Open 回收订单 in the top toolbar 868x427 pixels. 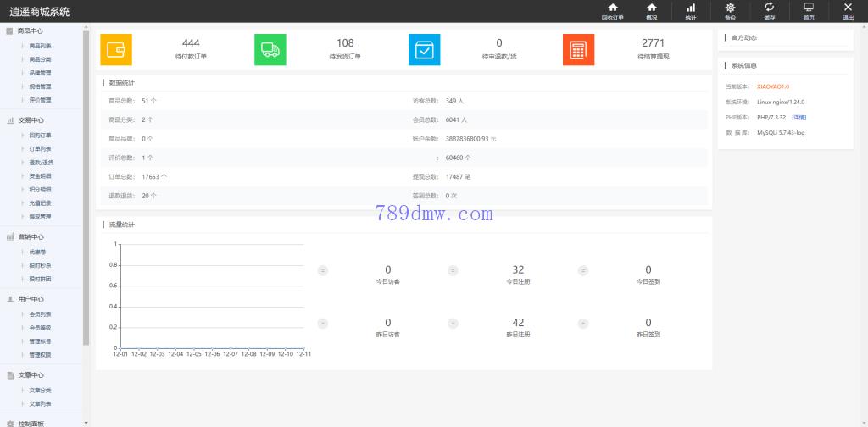coord(612,11)
